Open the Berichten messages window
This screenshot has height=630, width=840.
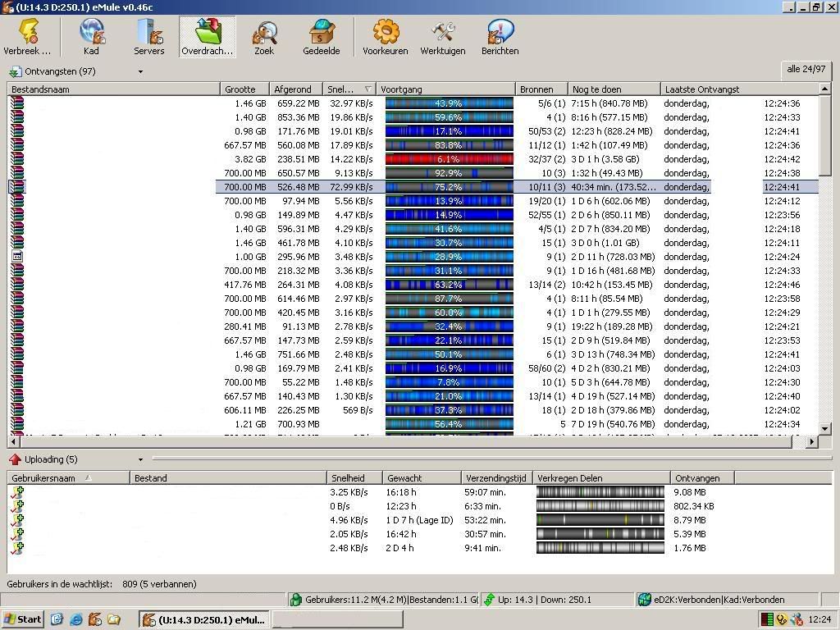click(500, 37)
